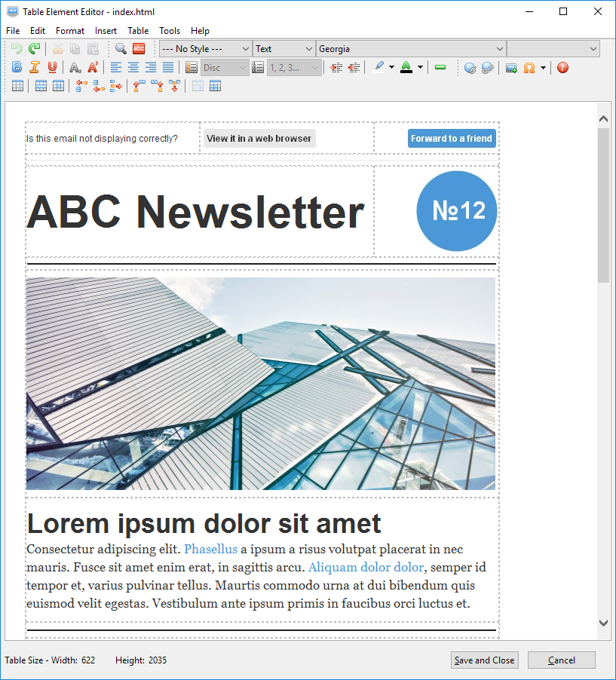Click the bulleted list icon
Screen dimensions: 616x680
pyautogui.click(x=192, y=67)
